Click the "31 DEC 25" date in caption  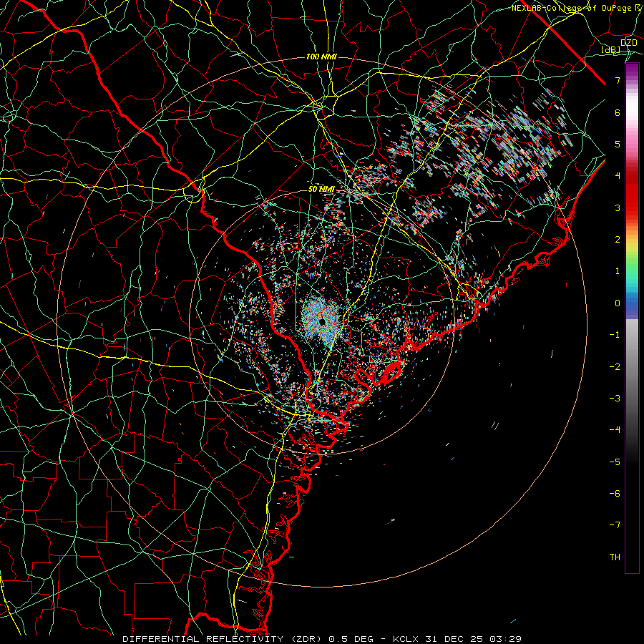pos(455,639)
